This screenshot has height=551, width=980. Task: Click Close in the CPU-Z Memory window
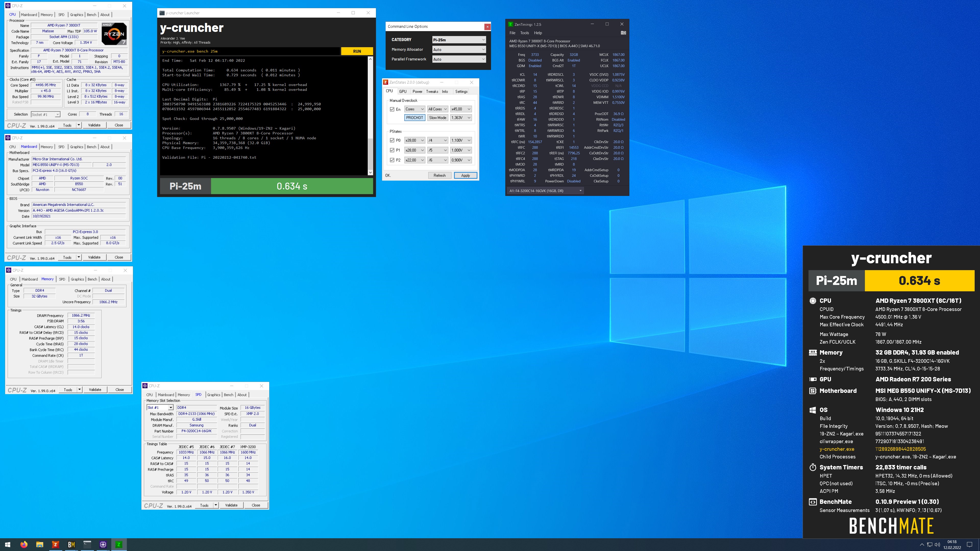pyautogui.click(x=119, y=390)
